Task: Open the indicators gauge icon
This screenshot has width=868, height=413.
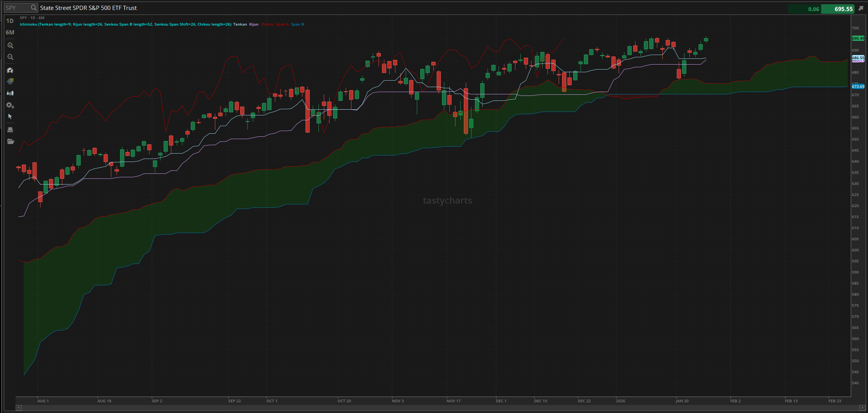Action: pyautogui.click(x=10, y=70)
